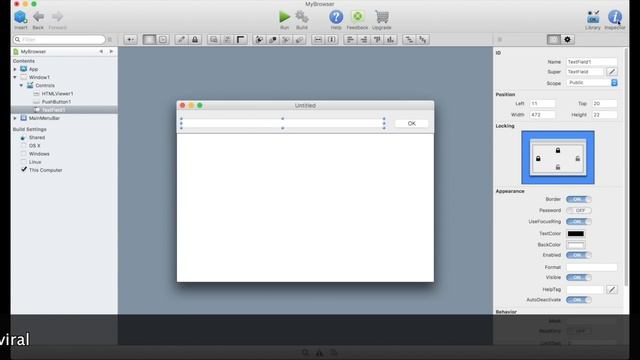Viewport: 640px width, 360px height.
Task: Toggle the Border switch
Action: (x=578, y=200)
